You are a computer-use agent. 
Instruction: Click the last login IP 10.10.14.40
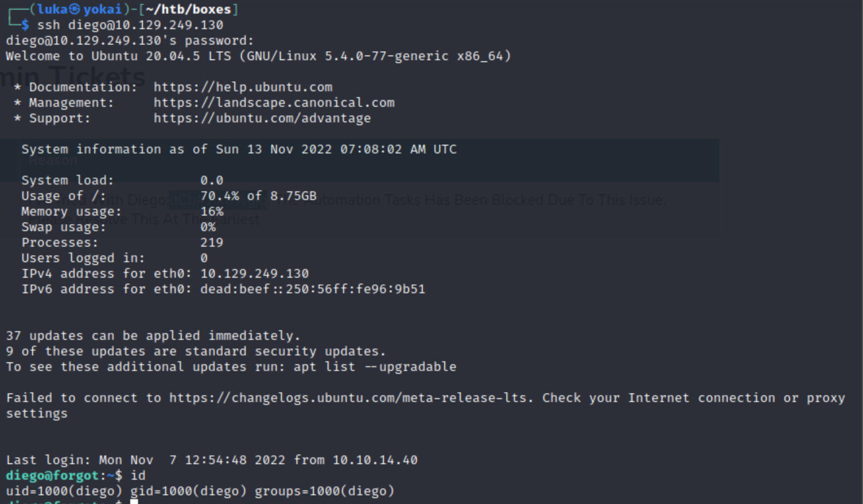(x=375, y=460)
